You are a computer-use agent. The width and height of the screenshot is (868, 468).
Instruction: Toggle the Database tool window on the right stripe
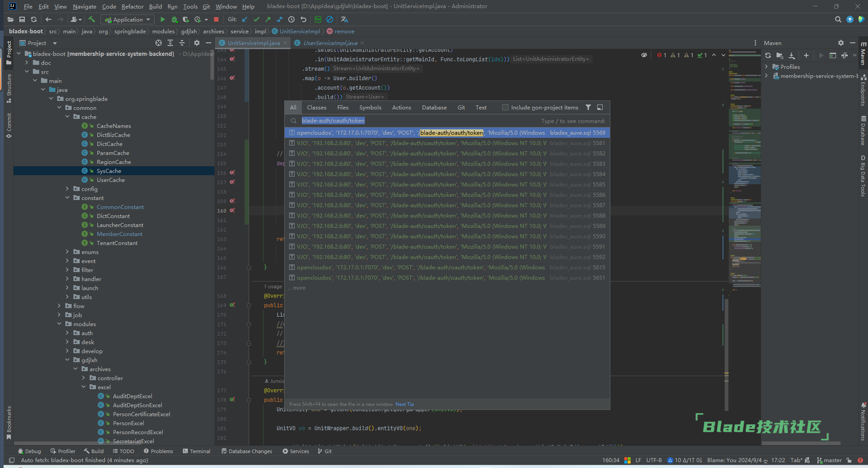863,131
